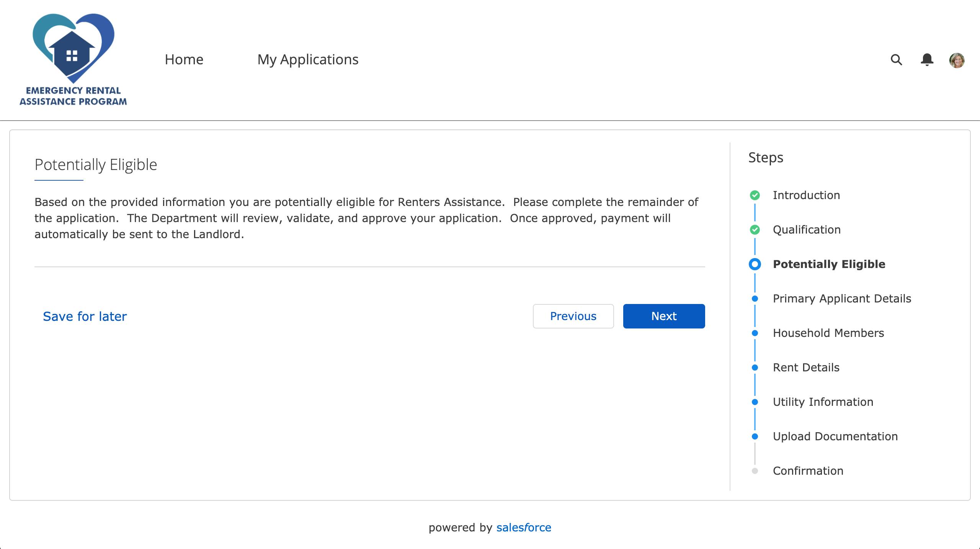Viewport: 980px width, 549px height.
Task: Click the Previous button
Action: click(x=573, y=316)
